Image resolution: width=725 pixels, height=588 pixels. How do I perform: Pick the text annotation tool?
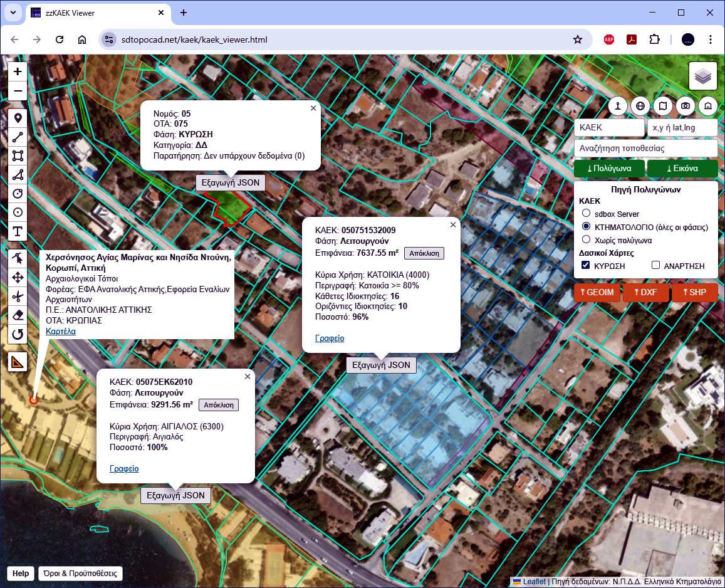pos(18,231)
